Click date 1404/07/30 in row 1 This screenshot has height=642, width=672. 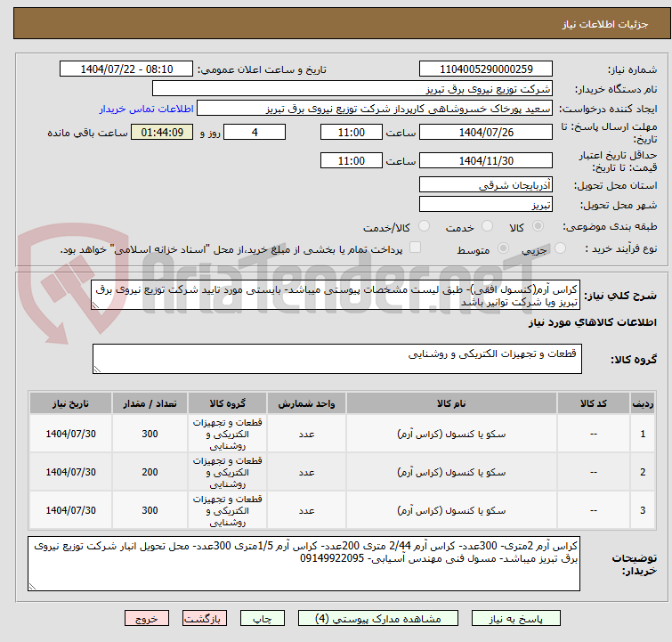tap(70, 434)
